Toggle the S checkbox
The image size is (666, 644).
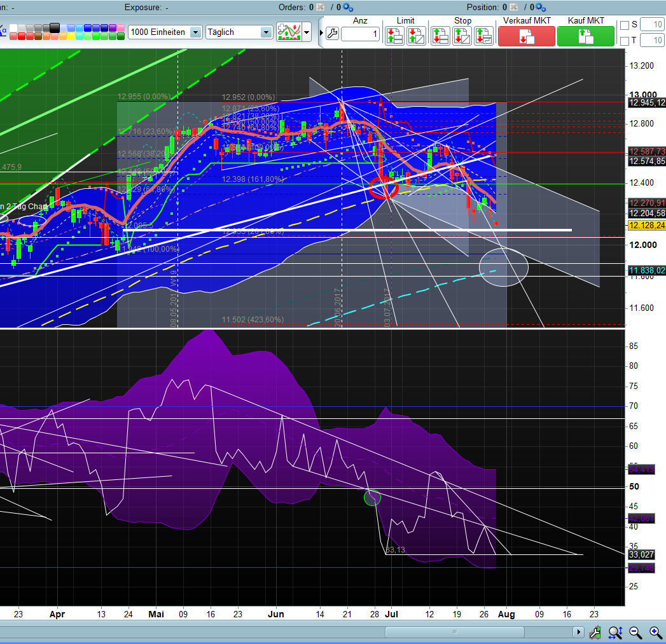tap(625, 25)
